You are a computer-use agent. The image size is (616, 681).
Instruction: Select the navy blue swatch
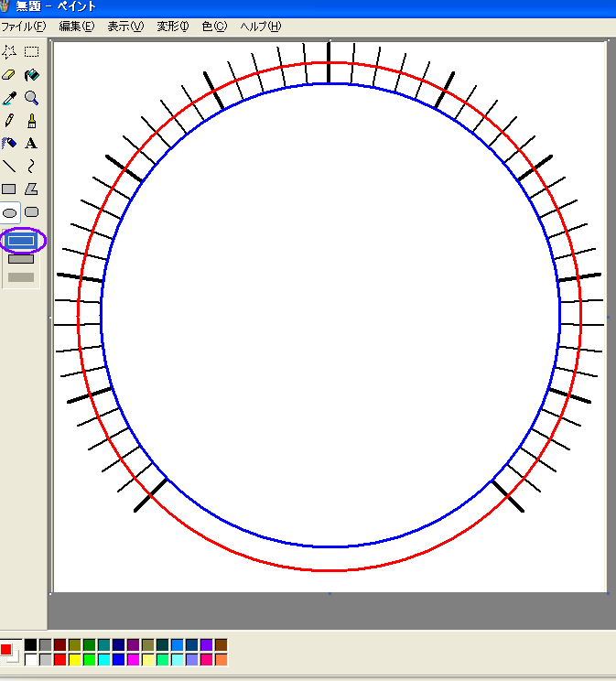119,644
